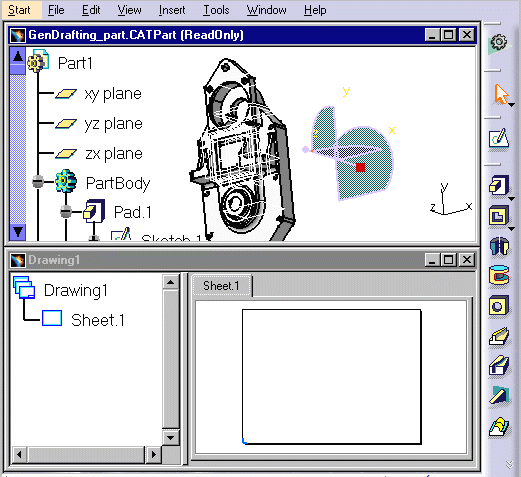521x477 pixels.
Task: Select the Shaft tool icon
Action: point(499,246)
